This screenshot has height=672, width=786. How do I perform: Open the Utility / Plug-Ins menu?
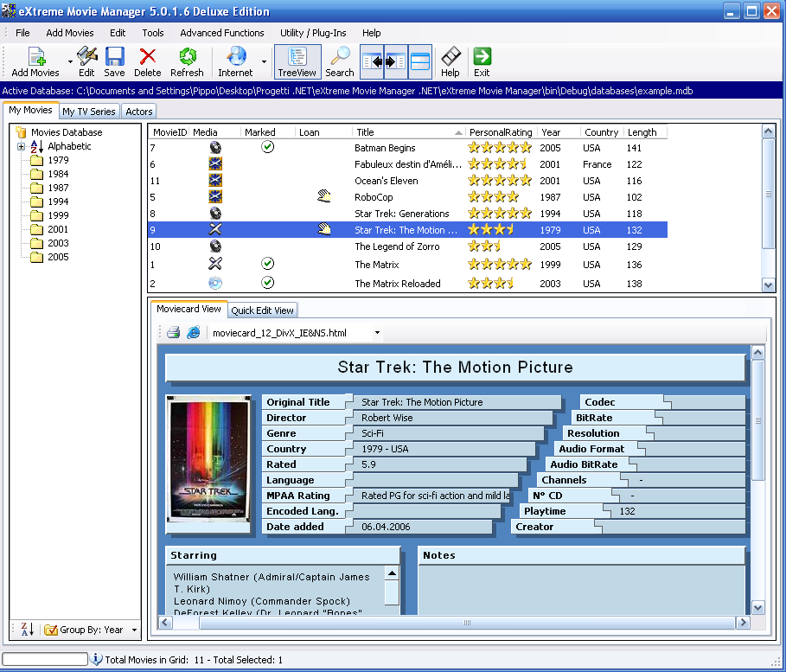tap(313, 33)
